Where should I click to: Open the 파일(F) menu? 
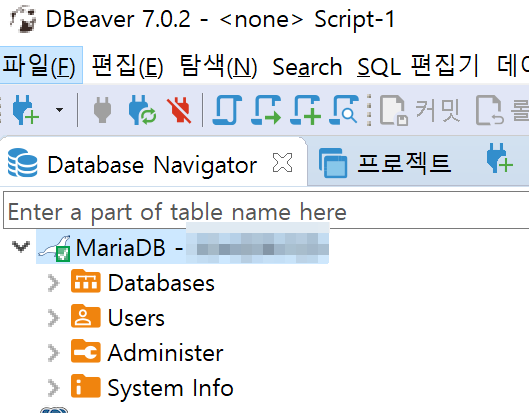pyautogui.click(x=40, y=65)
